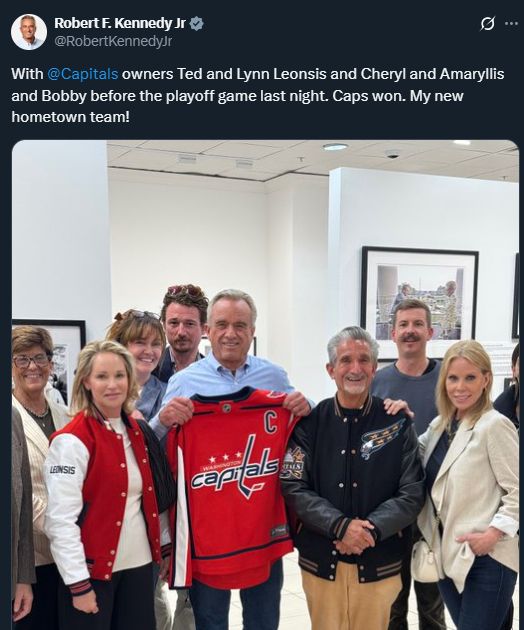Open the @Capitals mention link
The height and width of the screenshot is (630, 524).
[83, 74]
